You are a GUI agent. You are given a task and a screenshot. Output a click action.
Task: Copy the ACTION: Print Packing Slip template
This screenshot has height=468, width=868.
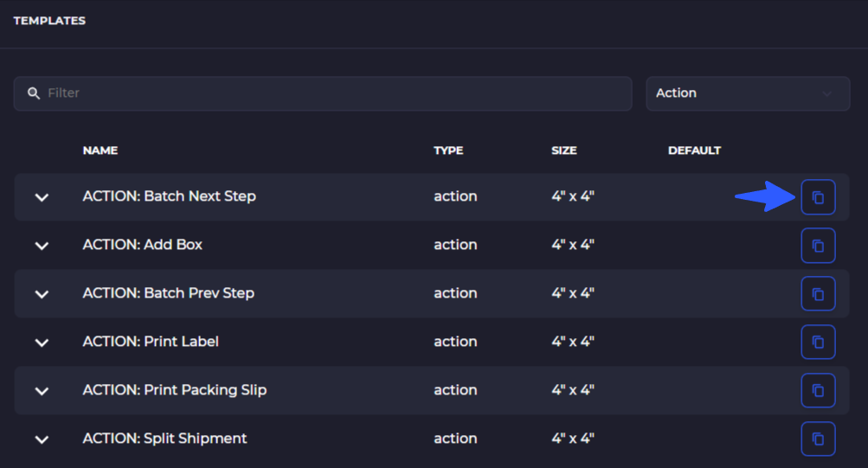point(818,390)
